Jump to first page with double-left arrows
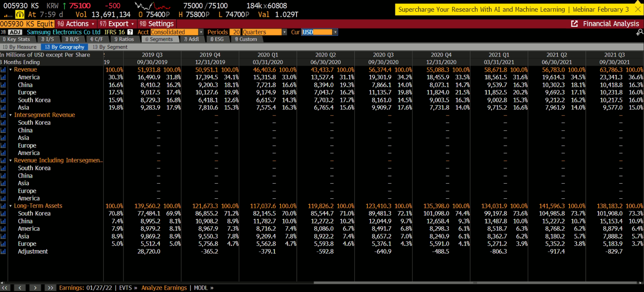The width and height of the screenshot is (644, 292). [x=5, y=288]
